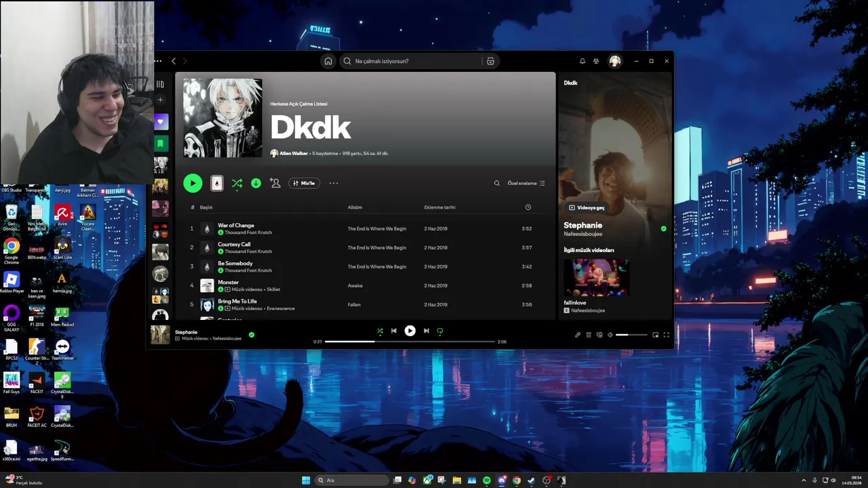The image size is (868, 488).
Task: Open the fallinlove related video thumbnail
Action: tap(596, 277)
